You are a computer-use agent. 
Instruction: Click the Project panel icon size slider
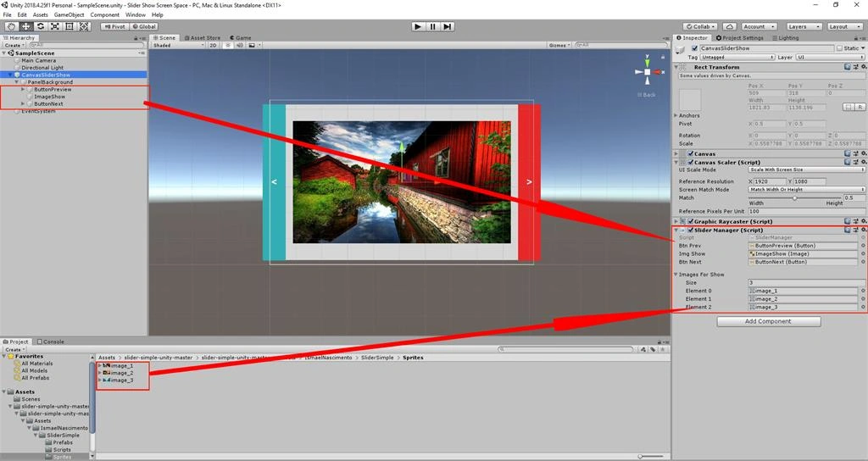[x=650, y=457]
